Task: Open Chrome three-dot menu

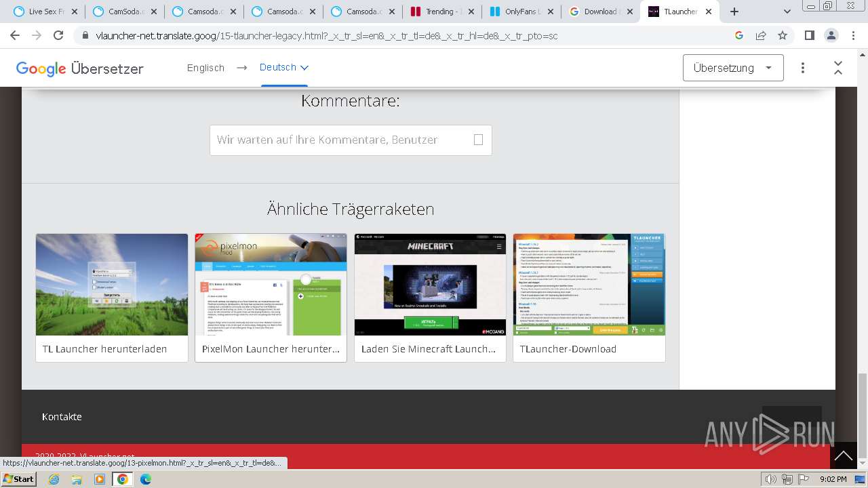Action: click(x=852, y=35)
